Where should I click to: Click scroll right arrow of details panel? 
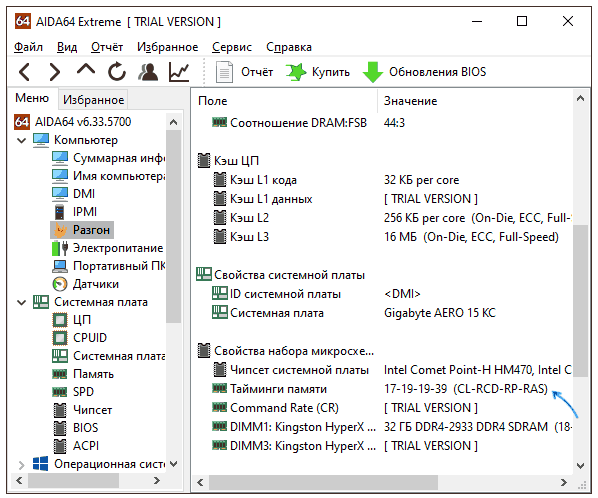click(564, 482)
